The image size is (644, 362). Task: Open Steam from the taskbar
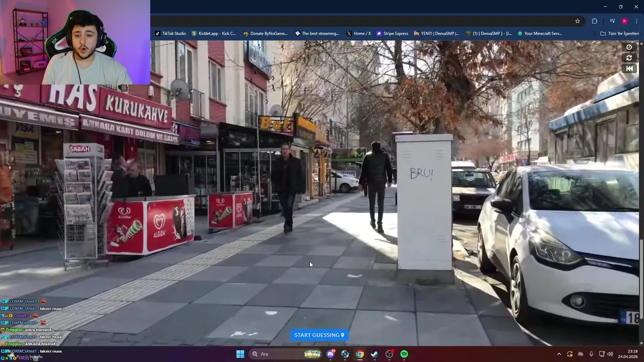pos(374,354)
